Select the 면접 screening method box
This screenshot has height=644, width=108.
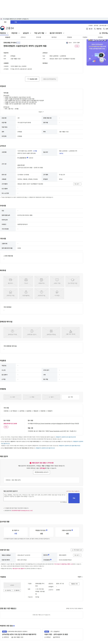32,397
